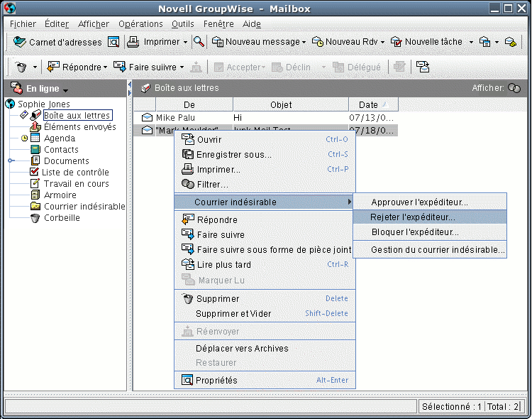Choose Ouvrir in the context menu
The height and width of the screenshot is (419, 532).
pos(265,139)
